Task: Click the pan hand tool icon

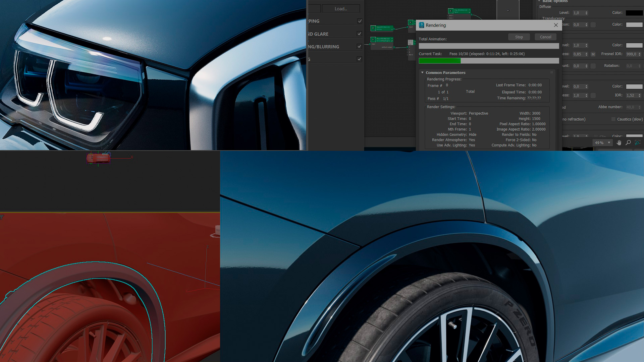Action: click(619, 143)
